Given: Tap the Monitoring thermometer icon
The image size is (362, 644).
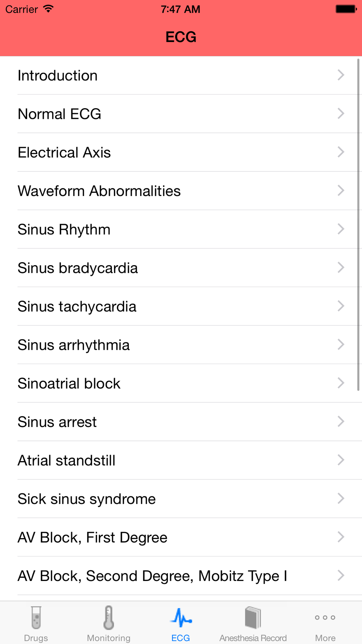Looking at the screenshot, I should 109,618.
